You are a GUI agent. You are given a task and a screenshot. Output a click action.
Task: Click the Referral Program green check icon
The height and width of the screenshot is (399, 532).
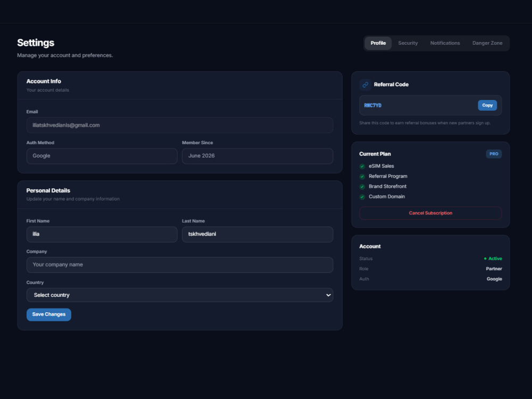(362, 177)
